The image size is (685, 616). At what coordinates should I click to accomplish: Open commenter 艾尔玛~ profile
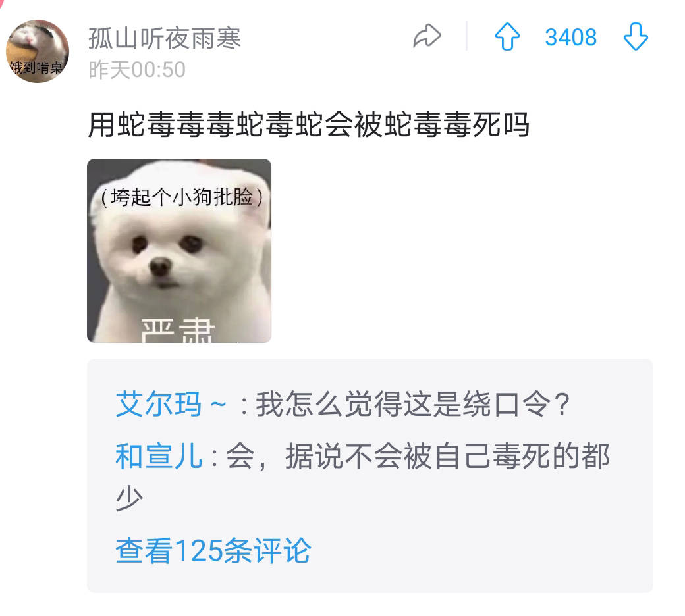coord(171,404)
